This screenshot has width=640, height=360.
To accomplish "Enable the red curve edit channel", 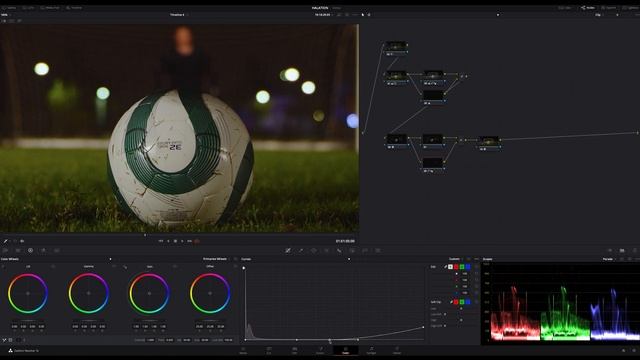I will pyautogui.click(x=456, y=267).
